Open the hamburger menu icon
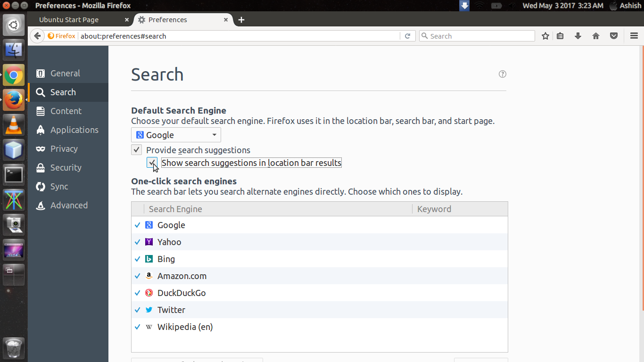644x362 pixels. tap(634, 36)
